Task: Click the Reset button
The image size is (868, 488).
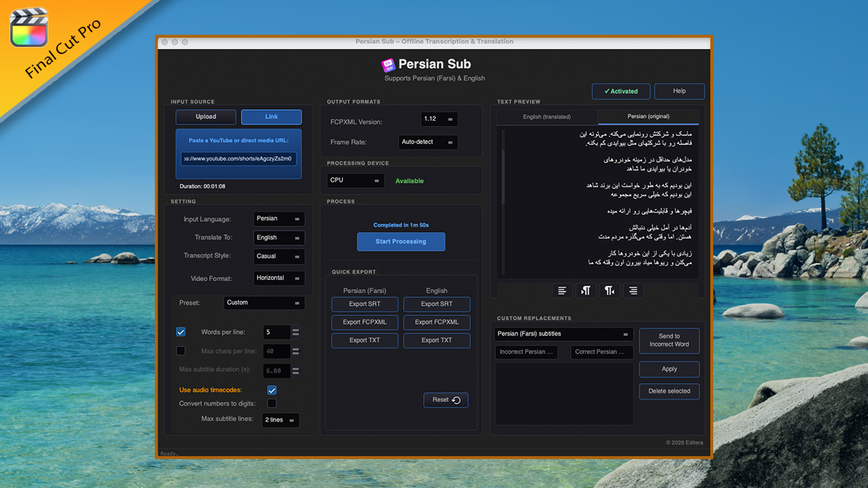Action: click(446, 400)
